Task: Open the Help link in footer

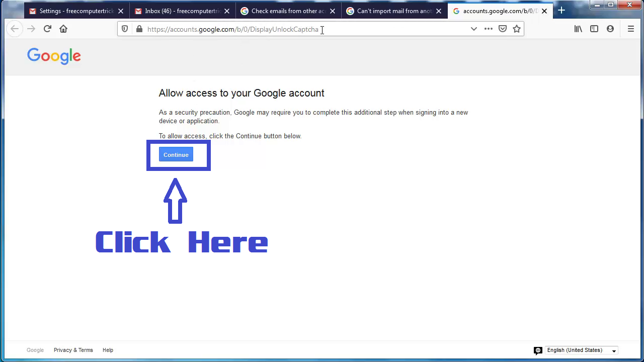Action: pos(108,350)
